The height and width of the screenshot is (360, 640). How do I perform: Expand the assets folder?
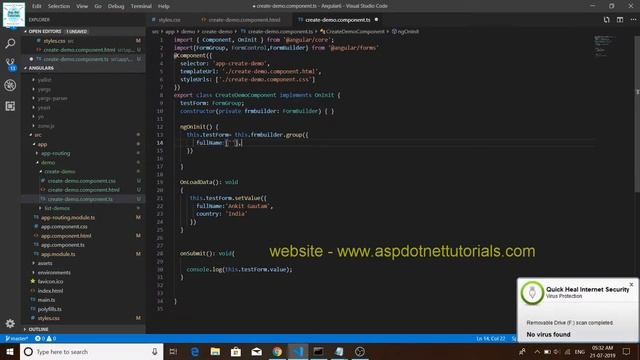(x=45, y=263)
